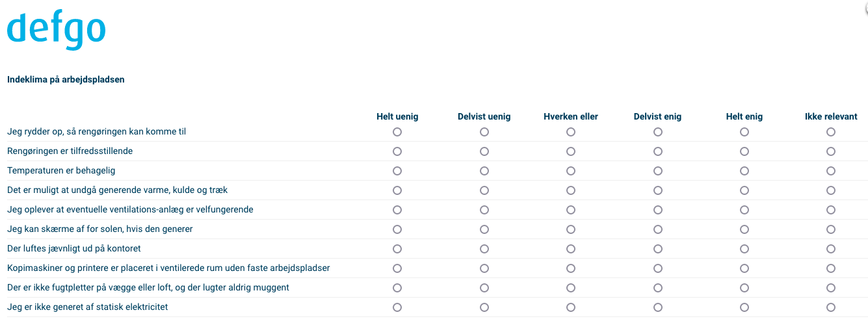Mark Hverken eller for generende varme, kulde og træk
This screenshot has width=868, height=334.
coord(571,190)
